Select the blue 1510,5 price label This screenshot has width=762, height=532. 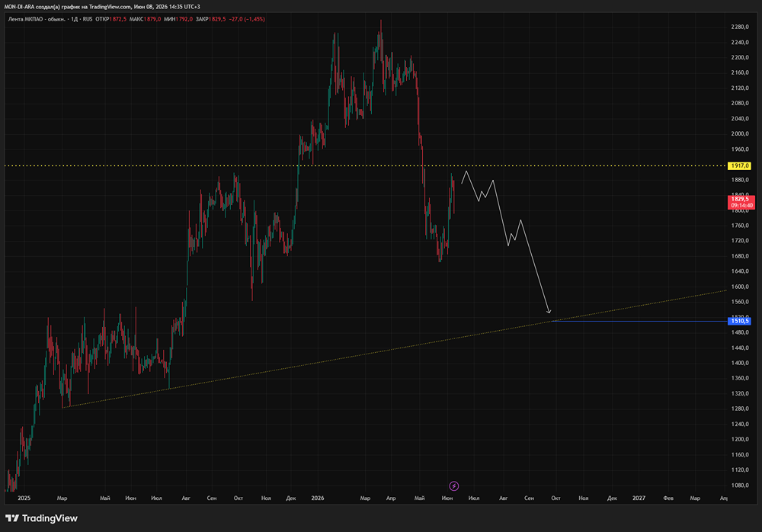click(x=739, y=321)
